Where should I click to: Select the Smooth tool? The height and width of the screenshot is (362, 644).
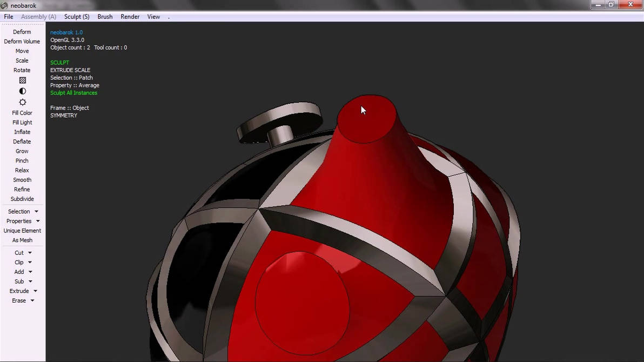[22, 180]
